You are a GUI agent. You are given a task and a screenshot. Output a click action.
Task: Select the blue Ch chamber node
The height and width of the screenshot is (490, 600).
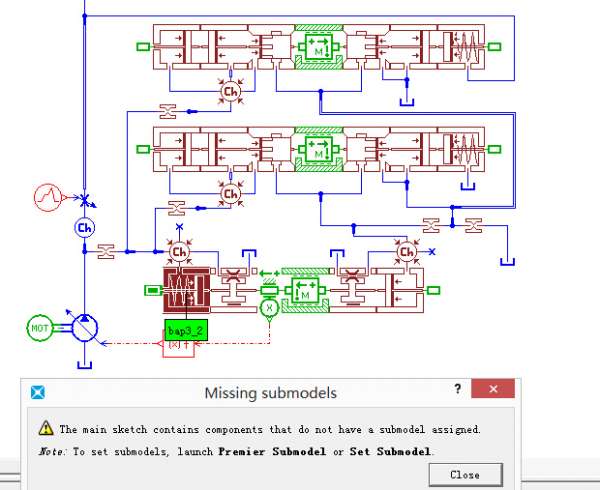pyautogui.click(x=85, y=228)
